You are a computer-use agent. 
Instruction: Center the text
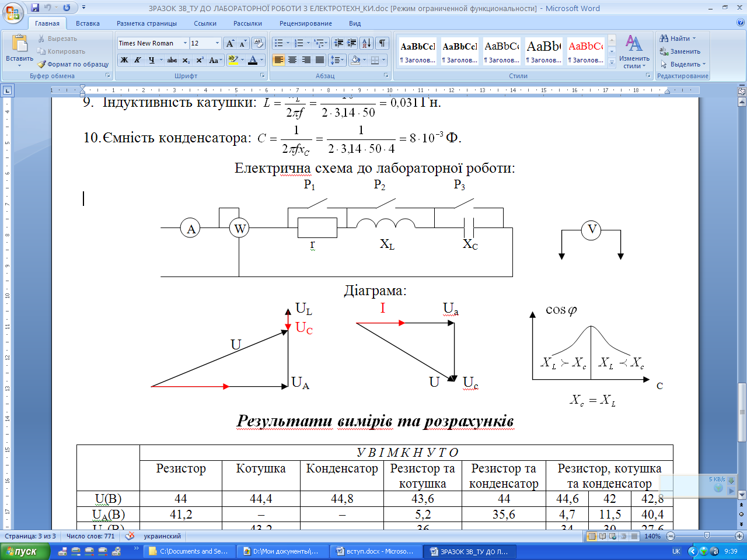[292, 60]
